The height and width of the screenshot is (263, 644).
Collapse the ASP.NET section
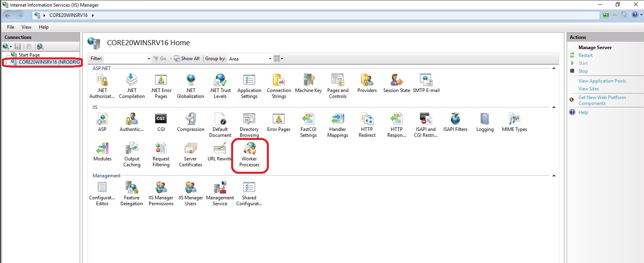554,68
